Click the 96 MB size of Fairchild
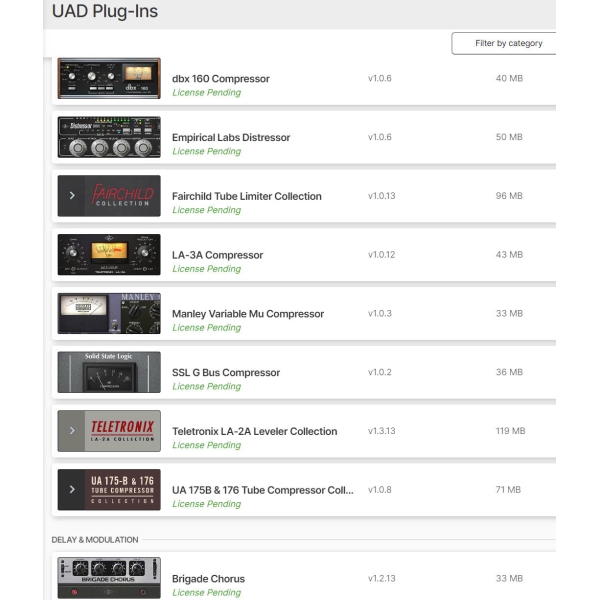This screenshot has width=600, height=600. coord(509,196)
